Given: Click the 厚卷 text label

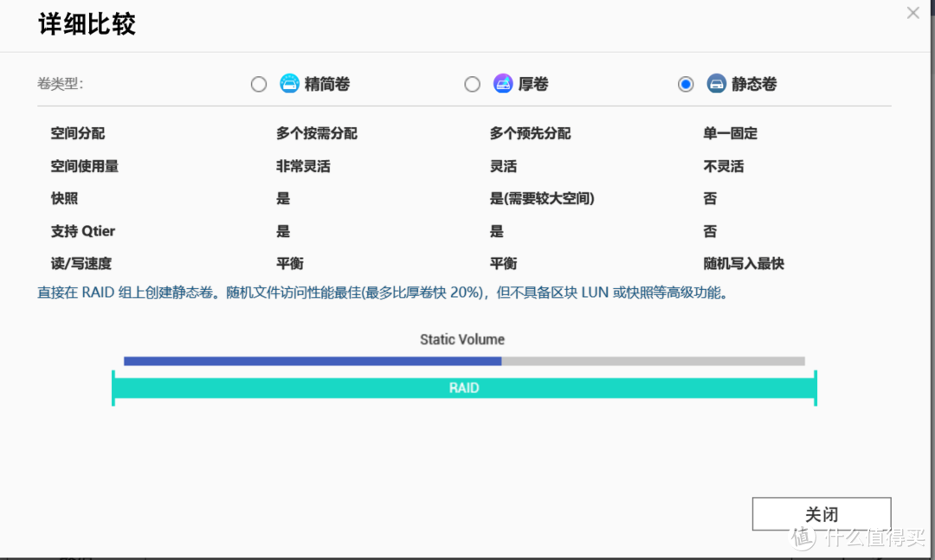Looking at the screenshot, I should click(533, 84).
